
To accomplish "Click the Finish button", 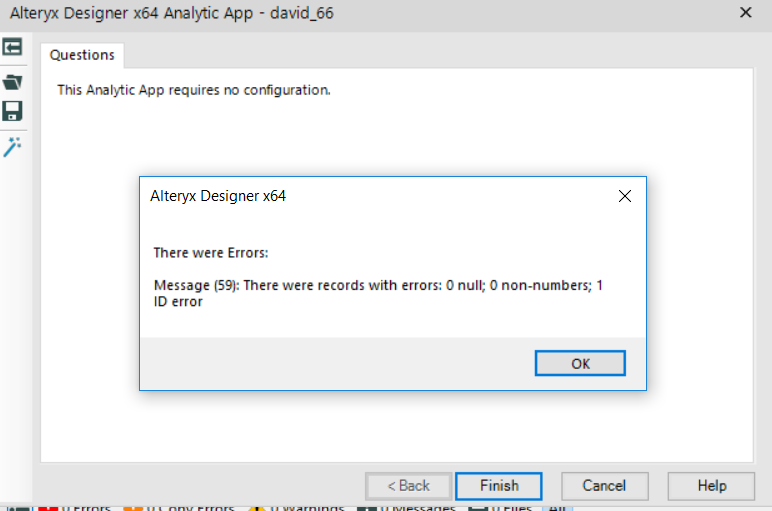I will tap(498, 486).
